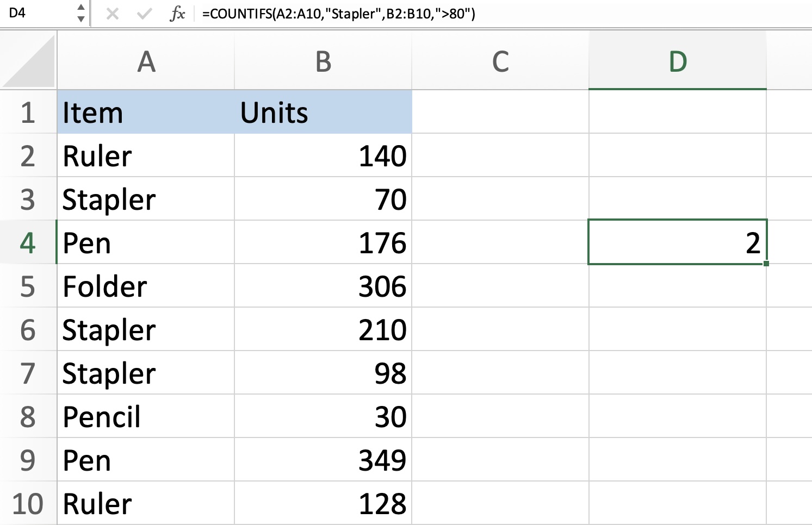
Task: Click the 'Ruler' cell in row 2
Action: click(x=146, y=155)
